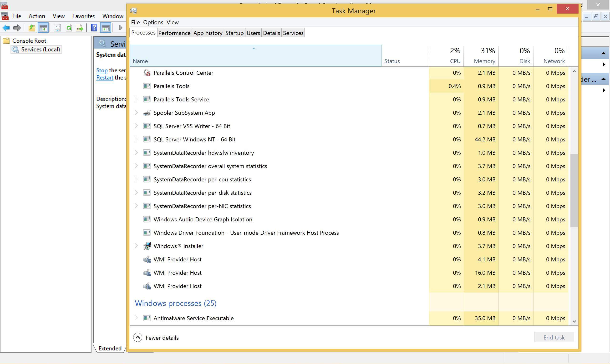Open Task Manager's File menu
This screenshot has height=364, width=610.
coord(136,22)
